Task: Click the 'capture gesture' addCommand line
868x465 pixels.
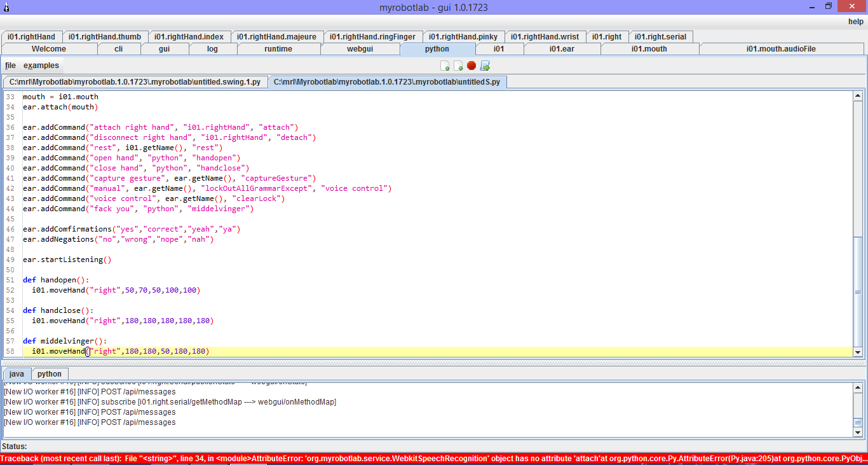Action: (x=169, y=178)
